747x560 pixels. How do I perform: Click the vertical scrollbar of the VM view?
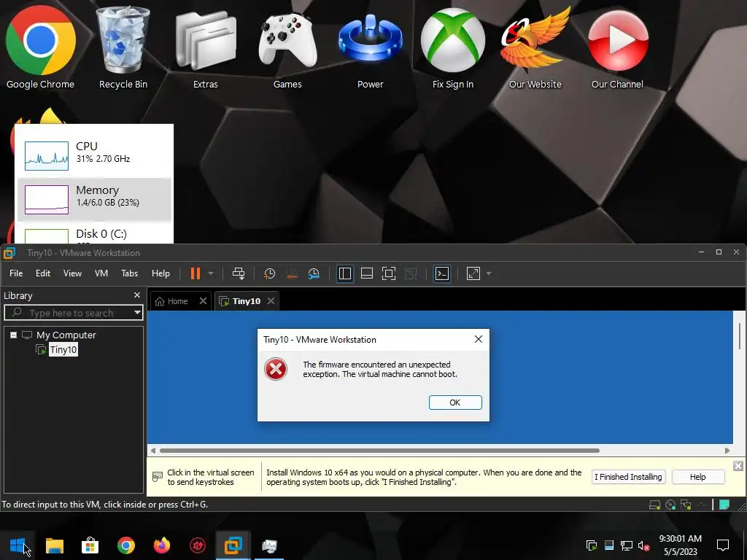coord(740,335)
